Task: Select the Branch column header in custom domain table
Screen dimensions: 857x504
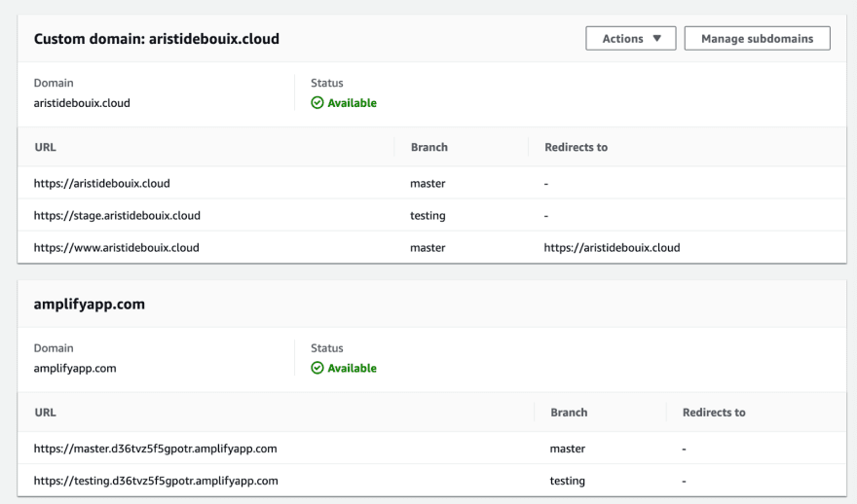Action: click(429, 148)
